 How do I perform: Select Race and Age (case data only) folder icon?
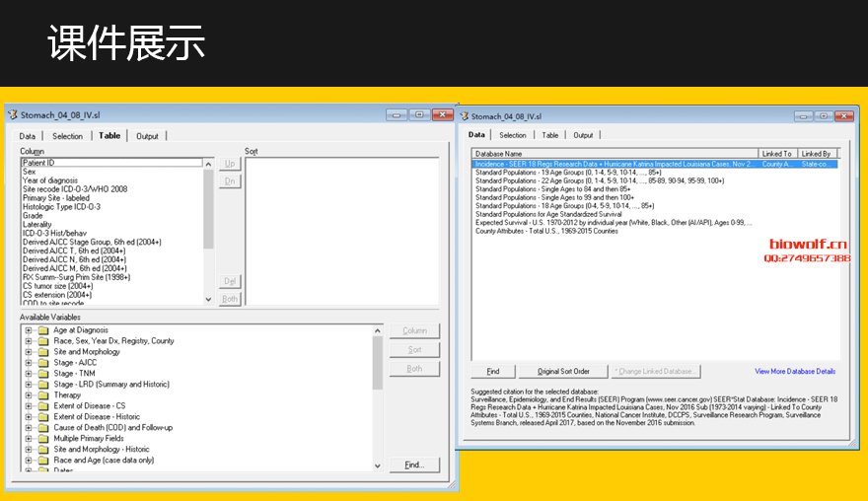(x=43, y=460)
